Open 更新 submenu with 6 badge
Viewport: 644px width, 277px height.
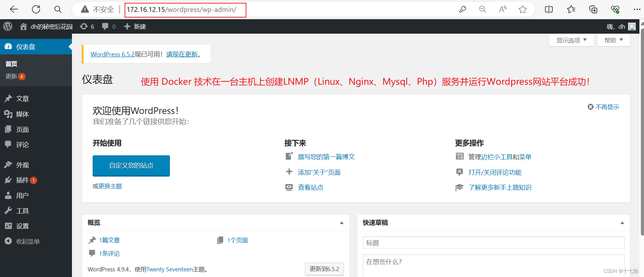click(15, 76)
